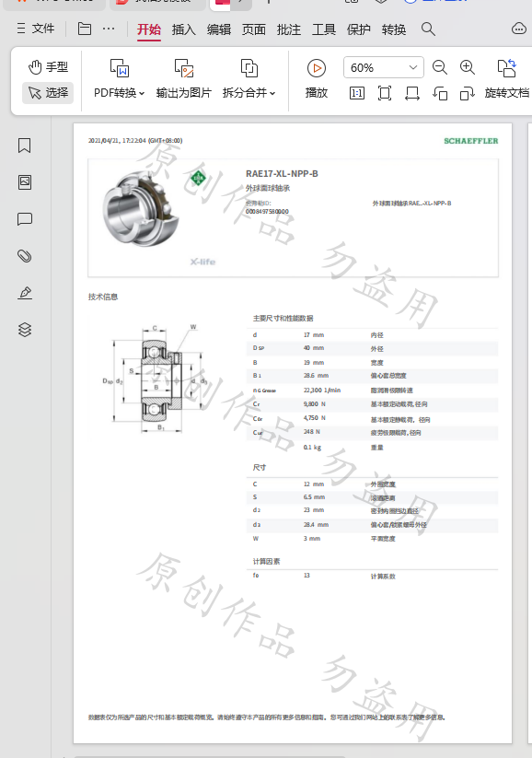Click the 248 N value
The image size is (532, 758).
312,432
